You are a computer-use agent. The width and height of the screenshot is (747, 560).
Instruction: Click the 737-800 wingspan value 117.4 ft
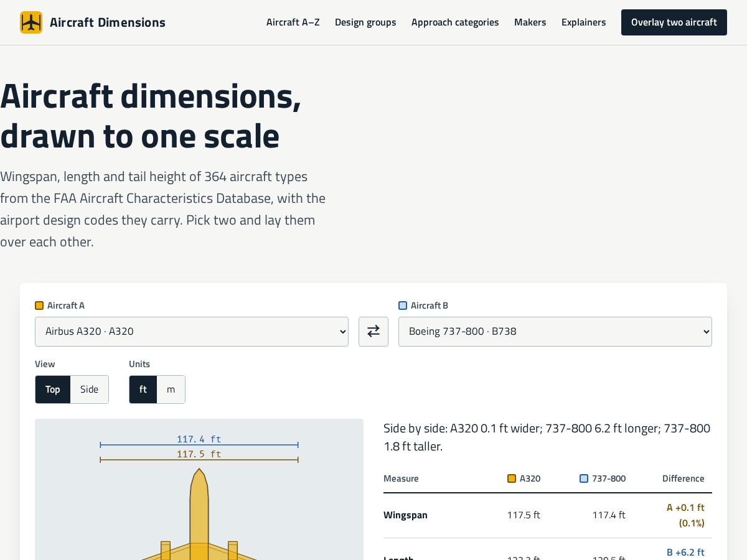[x=609, y=515]
